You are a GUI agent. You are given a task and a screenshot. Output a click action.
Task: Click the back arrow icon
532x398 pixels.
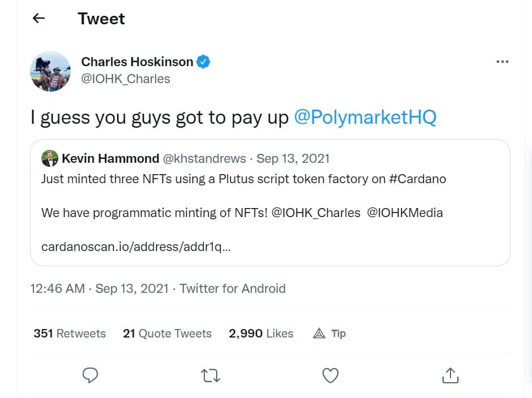coord(38,18)
